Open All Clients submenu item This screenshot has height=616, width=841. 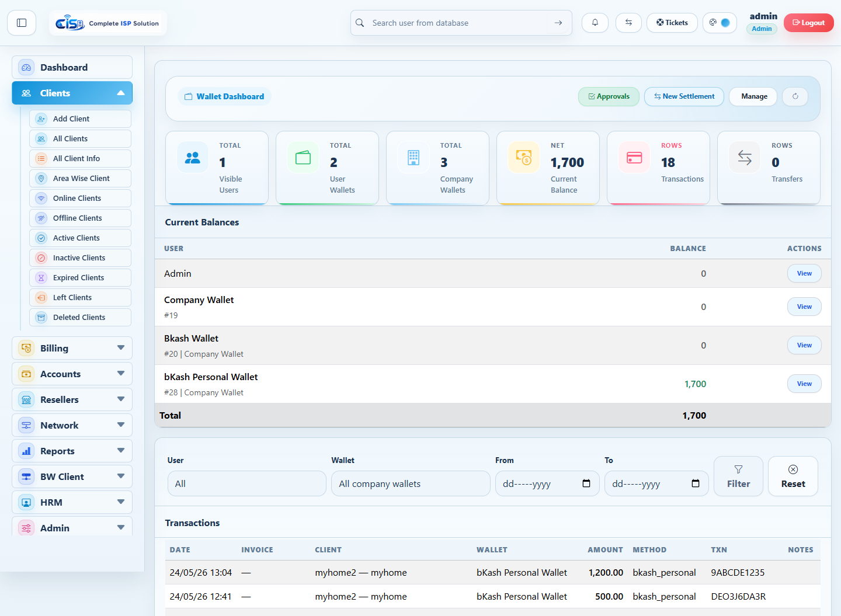click(x=80, y=138)
